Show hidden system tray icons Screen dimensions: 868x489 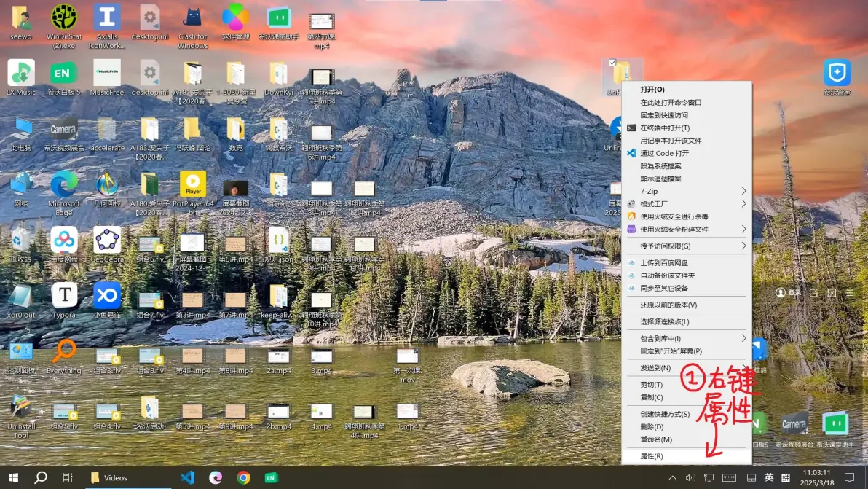(x=673, y=477)
